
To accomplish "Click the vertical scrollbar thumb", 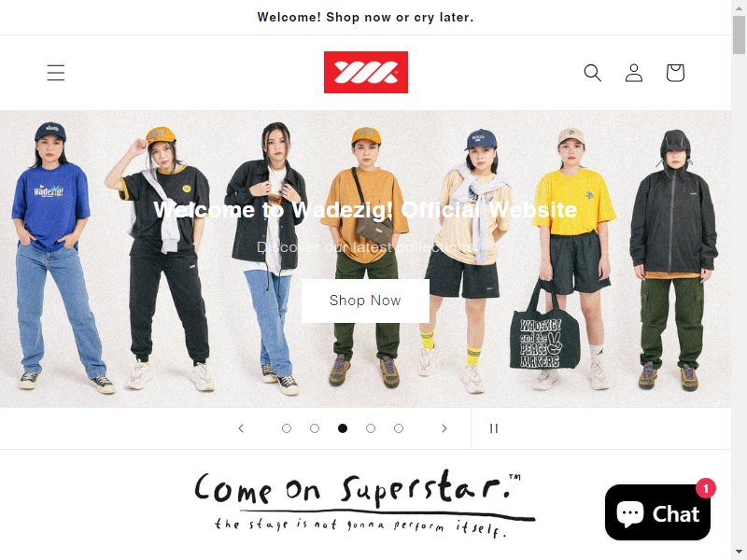I will [x=740, y=35].
